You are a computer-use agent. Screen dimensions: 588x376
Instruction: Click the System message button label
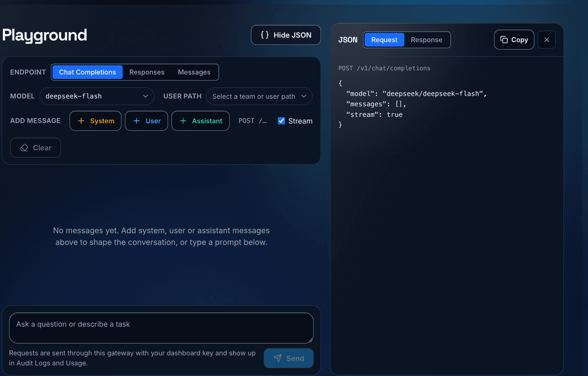click(102, 121)
